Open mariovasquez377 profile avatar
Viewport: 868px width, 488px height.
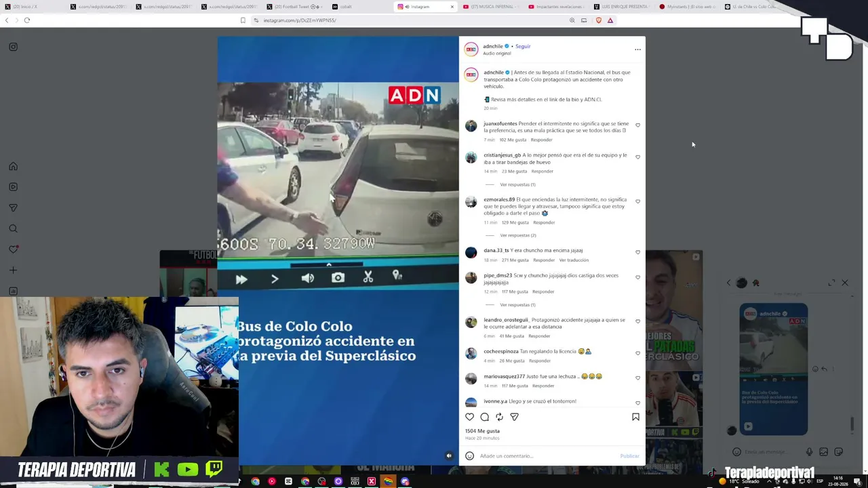(471, 379)
